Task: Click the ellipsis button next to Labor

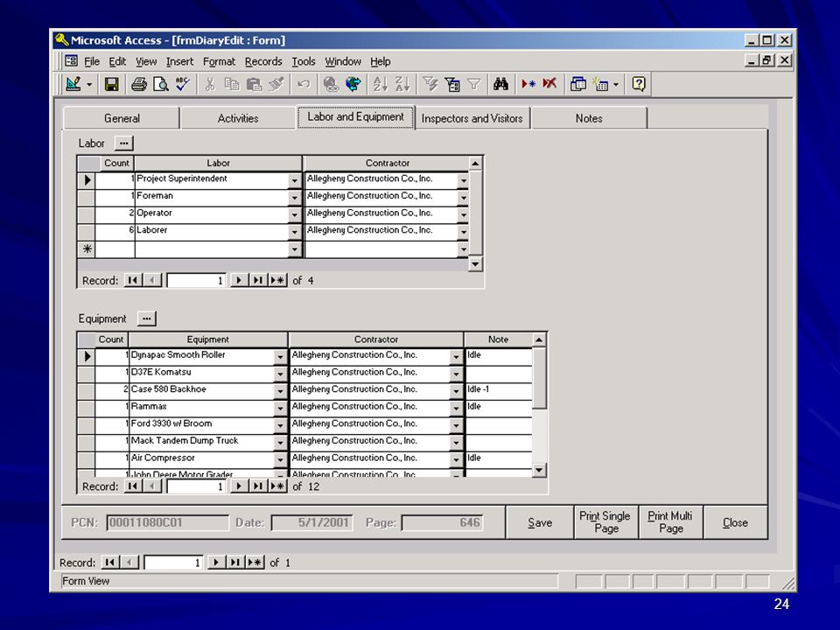Action: coord(123,143)
